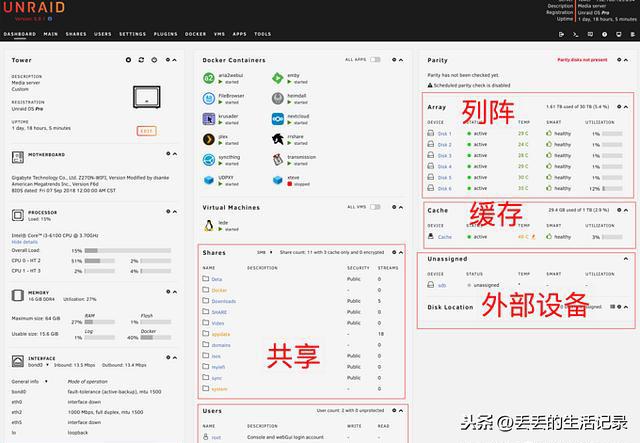Click the Unraid logo
The image size is (640, 443).
34,7
